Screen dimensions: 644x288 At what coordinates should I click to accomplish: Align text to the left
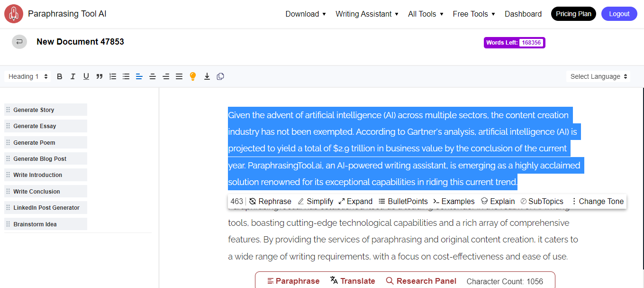click(139, 76)
